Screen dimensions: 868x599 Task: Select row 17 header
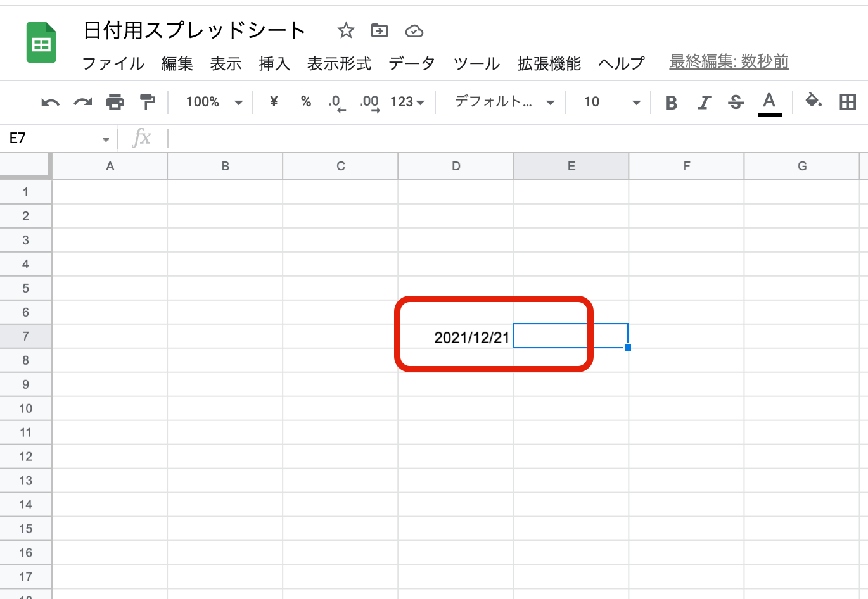tap(25, 577)
